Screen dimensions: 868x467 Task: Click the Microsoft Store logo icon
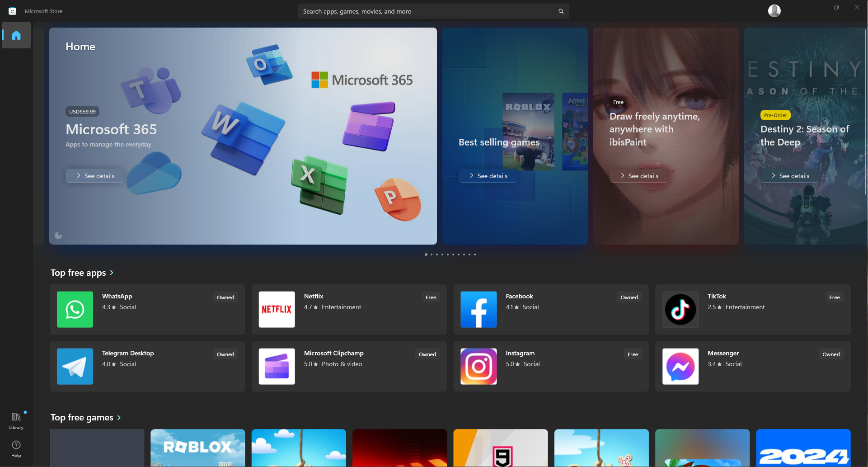(13, 11)
